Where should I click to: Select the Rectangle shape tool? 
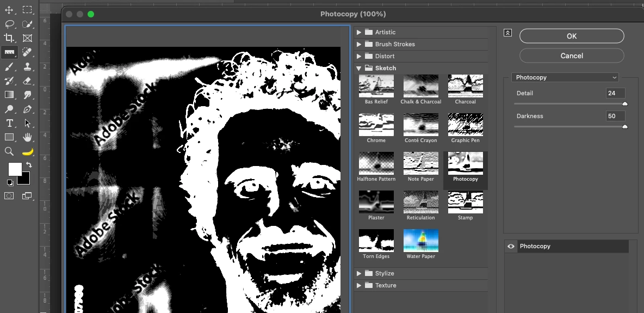pyautogui.click(x=9, y=137)
